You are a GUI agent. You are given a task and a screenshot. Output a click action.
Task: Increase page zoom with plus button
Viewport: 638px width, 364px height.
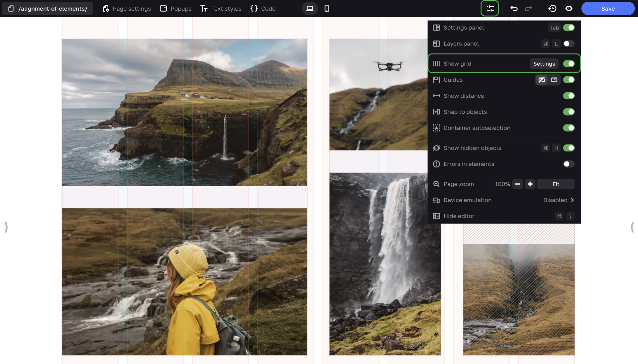pos(530,184)
